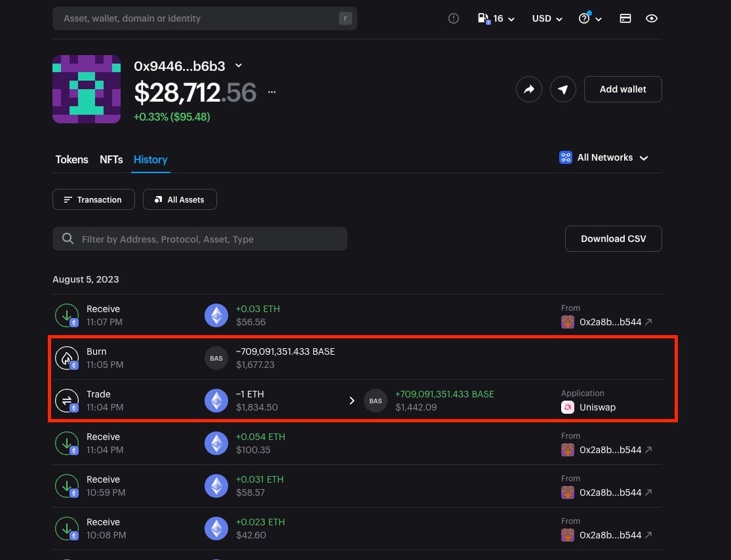Image resolution: width=731 pixels, height=560 pixels.
Task: Focus the Asset, wallet, domain search field
Action: point(205,18)
